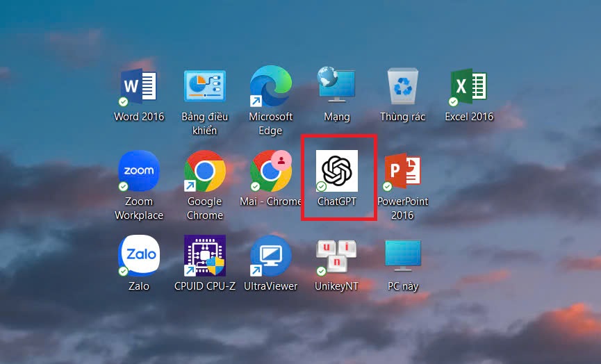
Task: Select the Mạng network icon
Action: click(336, 85)
